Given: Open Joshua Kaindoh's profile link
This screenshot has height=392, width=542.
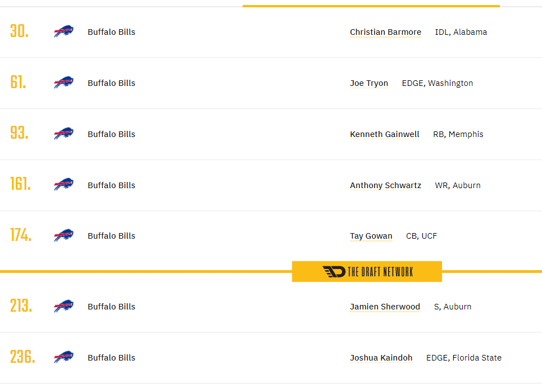Looking at the screenshot, I should tap(381, 358).
